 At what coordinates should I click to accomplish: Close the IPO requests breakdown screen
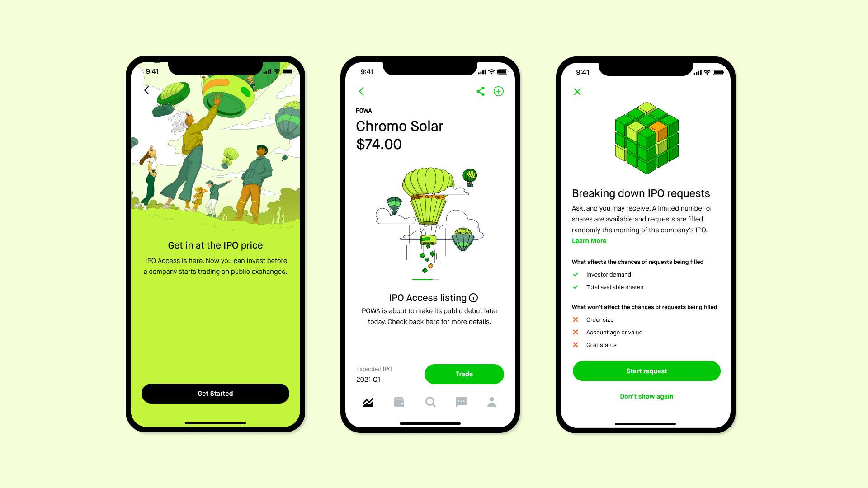click(577, 92)
